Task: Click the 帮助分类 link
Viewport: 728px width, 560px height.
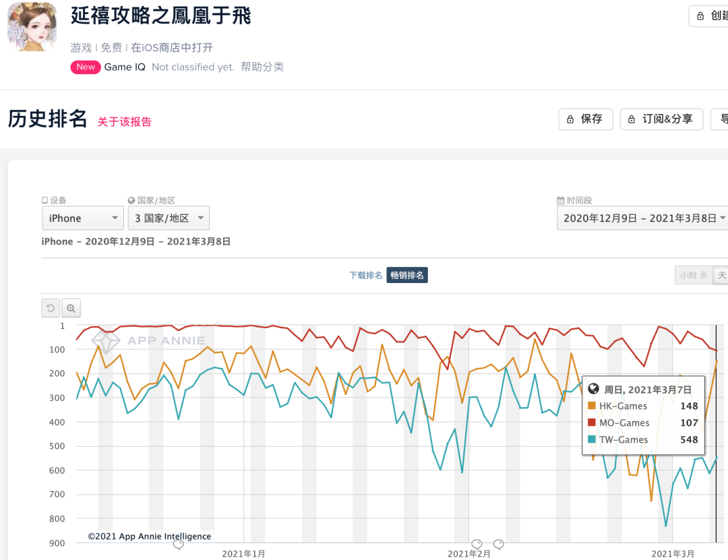Action: pos(262,67)
